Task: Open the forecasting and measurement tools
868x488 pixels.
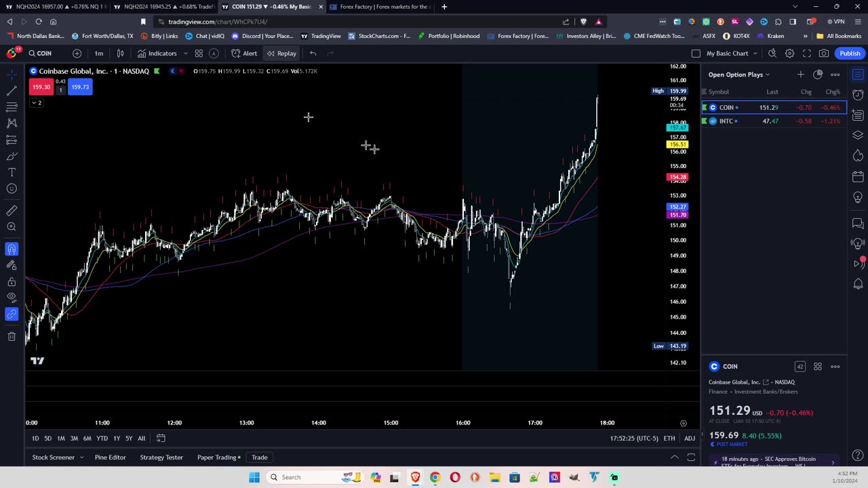Action: tap(12, 140)
